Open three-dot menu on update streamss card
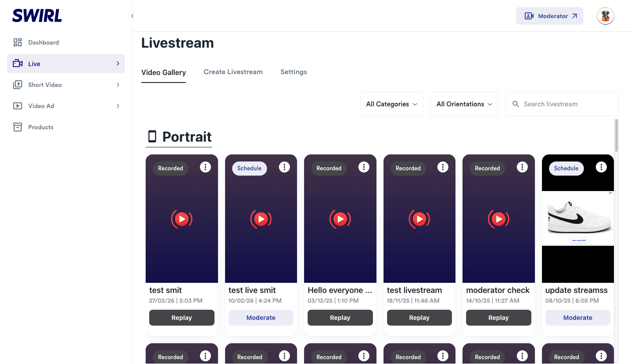 (601, 167)
